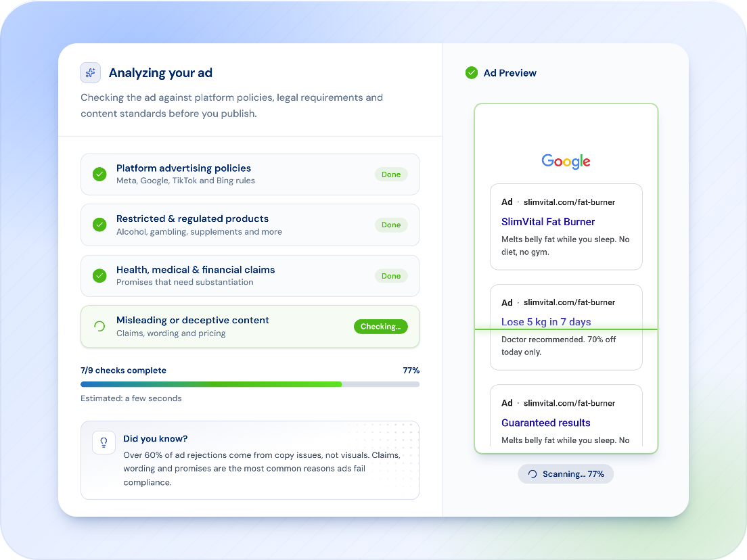Click the Done badge for Restricted & regulated products
This screenshot has width=747, height=560.
391,225
